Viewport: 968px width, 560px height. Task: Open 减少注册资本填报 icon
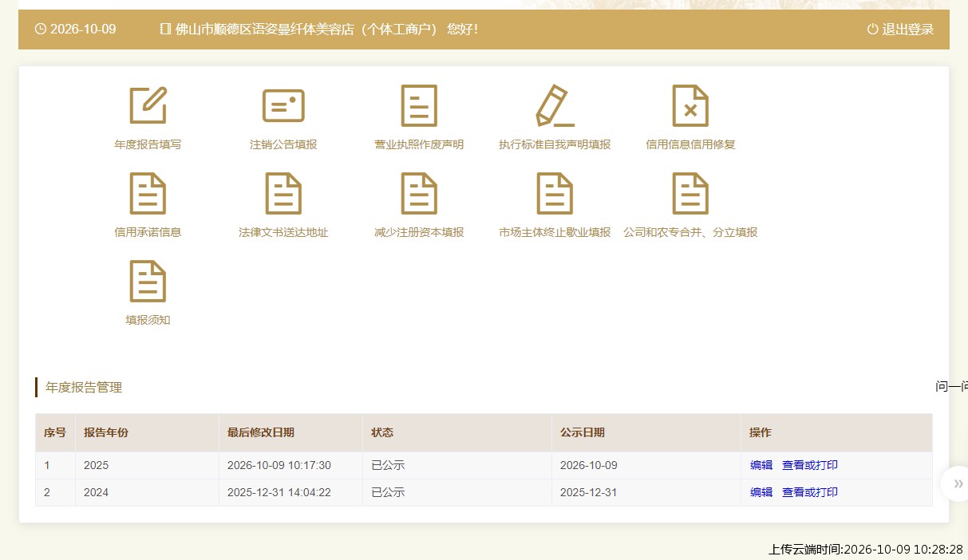coord(419,193)
